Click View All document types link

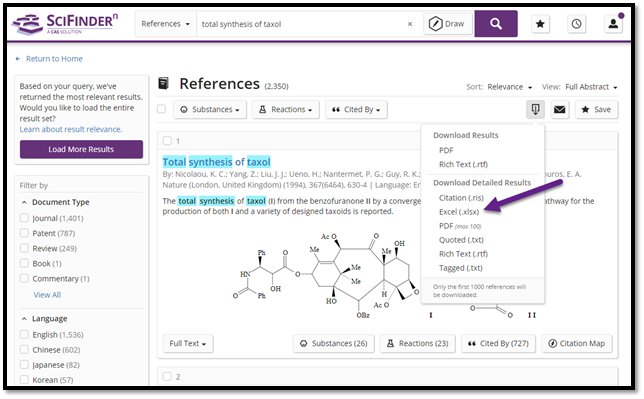click(x=47, y=295)
